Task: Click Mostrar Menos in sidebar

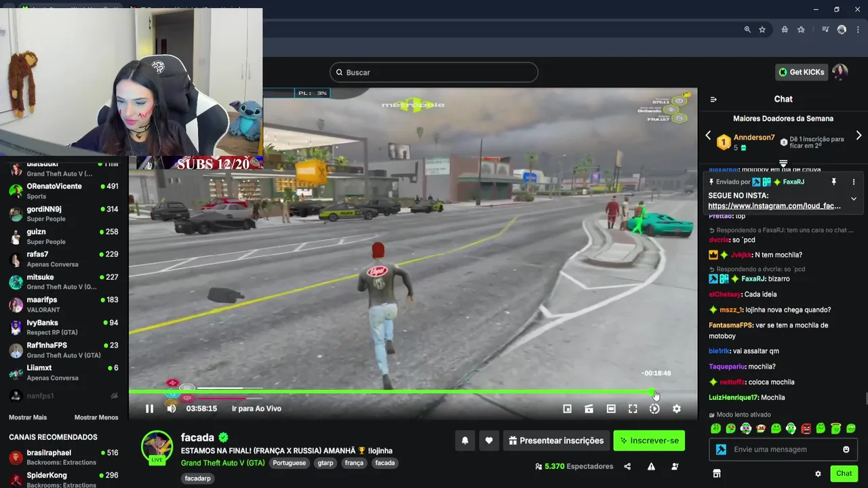Action: click(96, 418)
